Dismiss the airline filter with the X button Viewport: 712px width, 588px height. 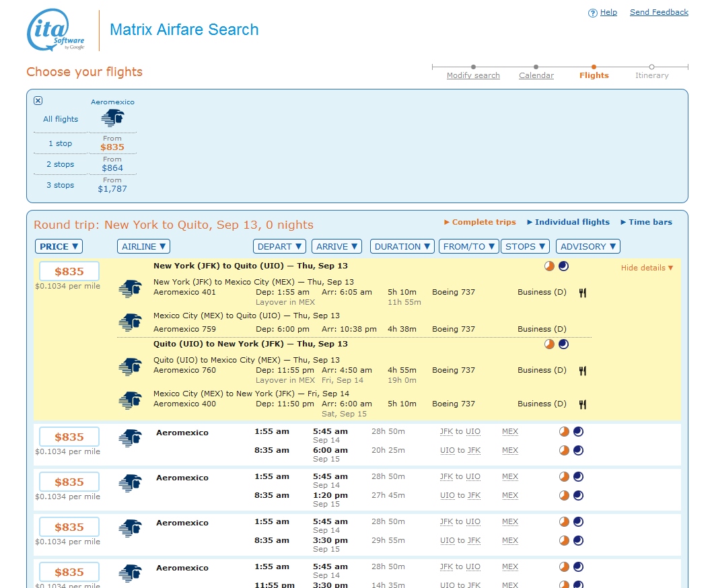(38, 100)
